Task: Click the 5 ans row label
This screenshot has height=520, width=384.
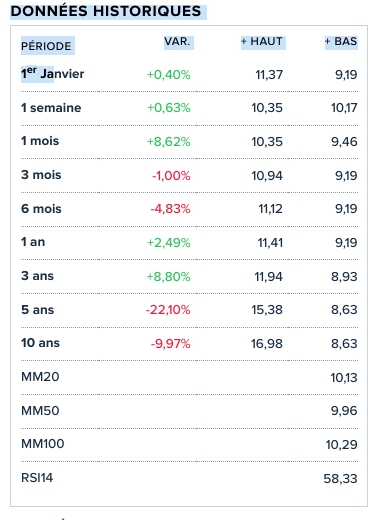Action: [37, 310]
